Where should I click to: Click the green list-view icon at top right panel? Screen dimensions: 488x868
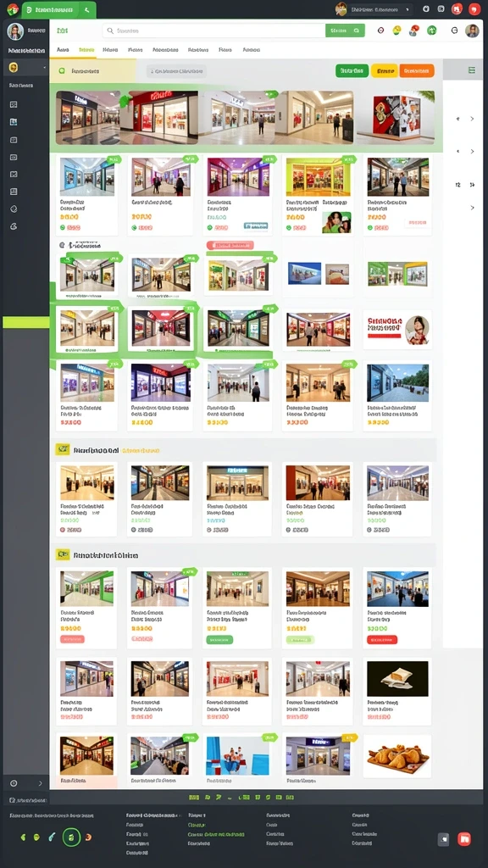coord(471,70)
